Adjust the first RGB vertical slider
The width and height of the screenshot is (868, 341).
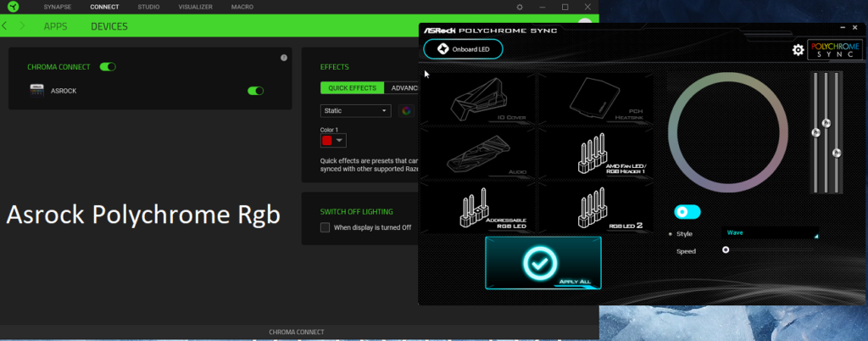click(x=815, y=132)
